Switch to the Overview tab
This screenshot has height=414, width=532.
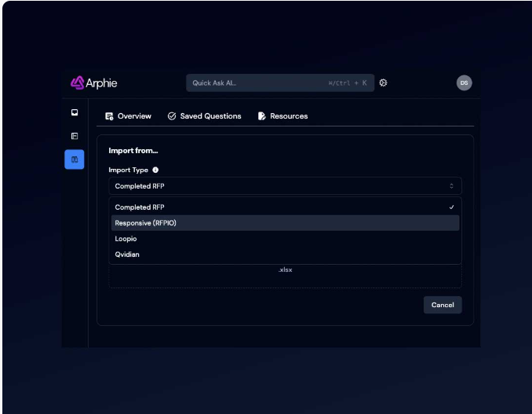[x=128, y=116]
